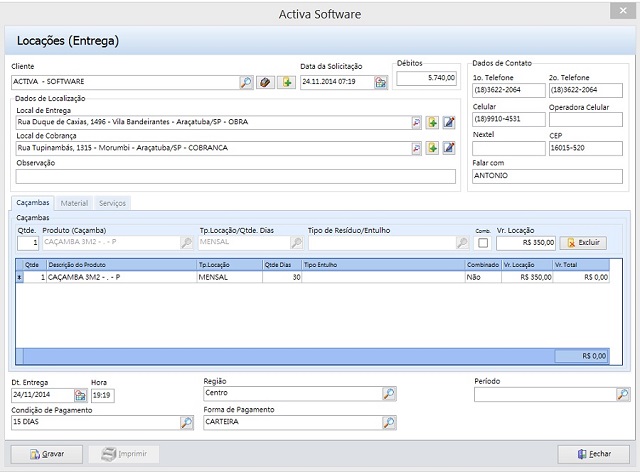Open Forma de Pagamento lookup
This screenshot has height=472, width=640.
coord(389,423)
